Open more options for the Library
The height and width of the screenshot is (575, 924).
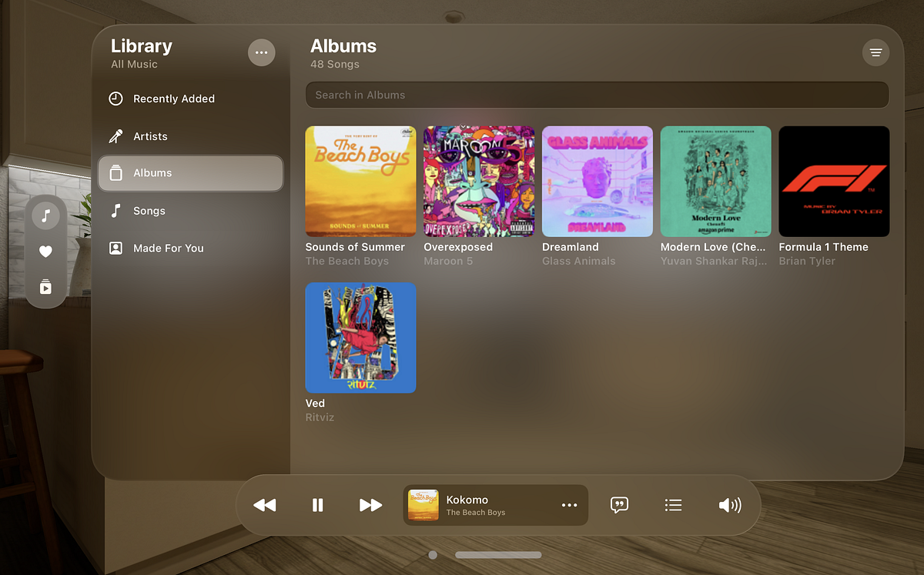(261, 52)
